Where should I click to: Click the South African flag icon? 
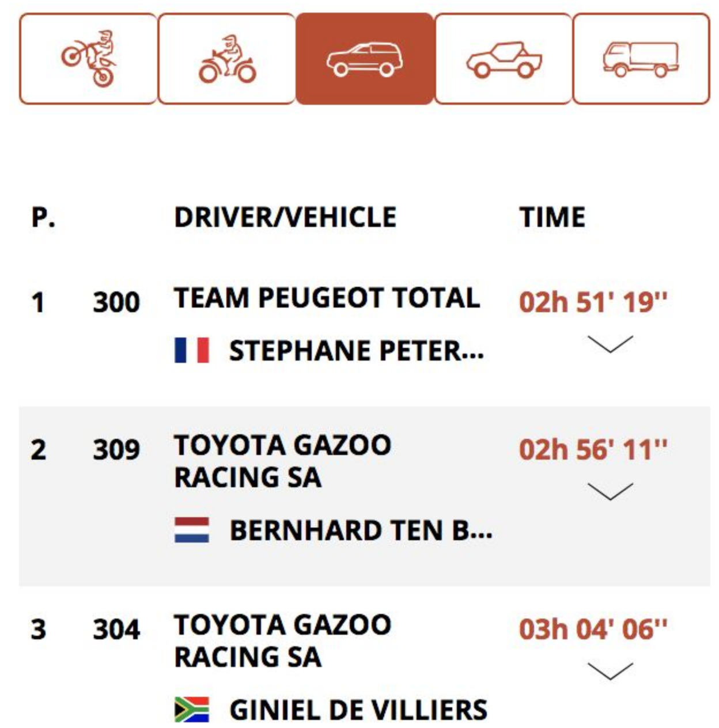192,710
